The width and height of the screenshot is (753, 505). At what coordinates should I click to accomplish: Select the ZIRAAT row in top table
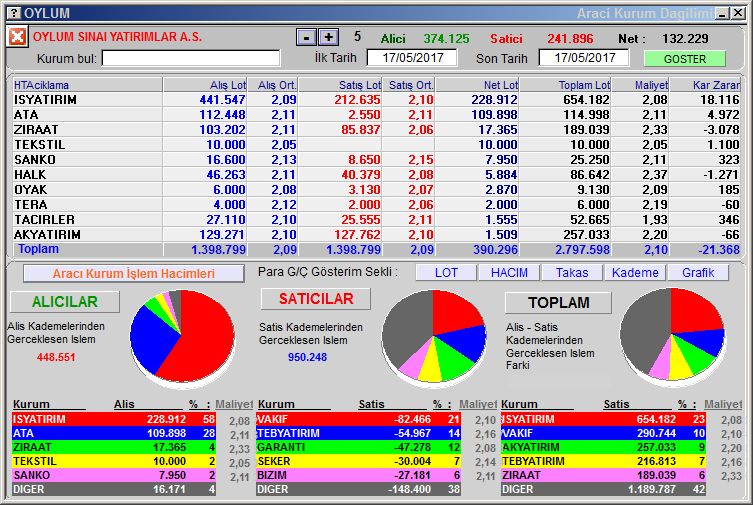pos(376,130)
